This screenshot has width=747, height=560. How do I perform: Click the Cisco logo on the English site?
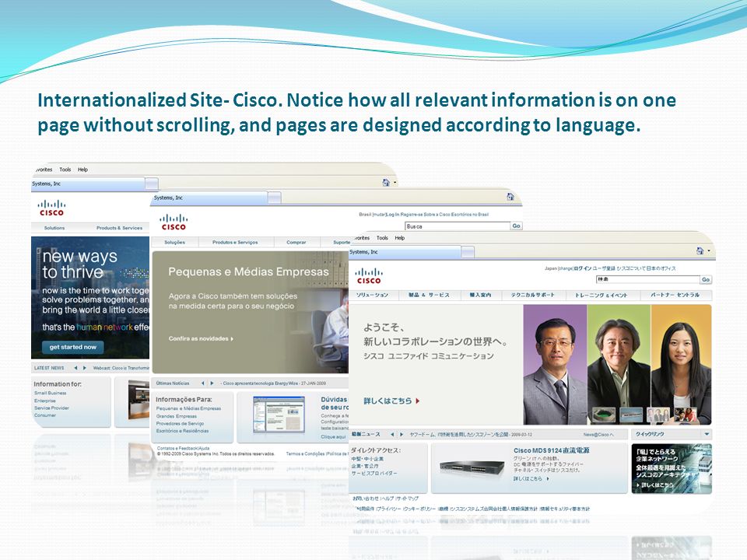coord(51,208)
